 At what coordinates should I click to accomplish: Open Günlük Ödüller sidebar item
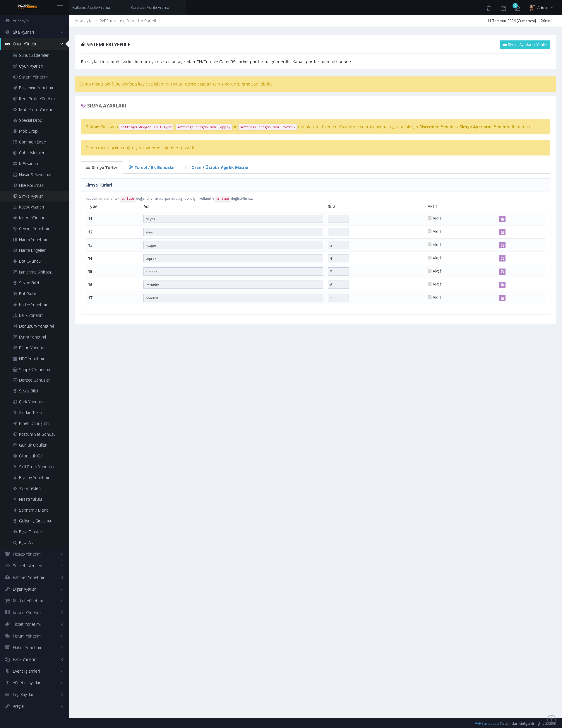(x=34, y=445)
